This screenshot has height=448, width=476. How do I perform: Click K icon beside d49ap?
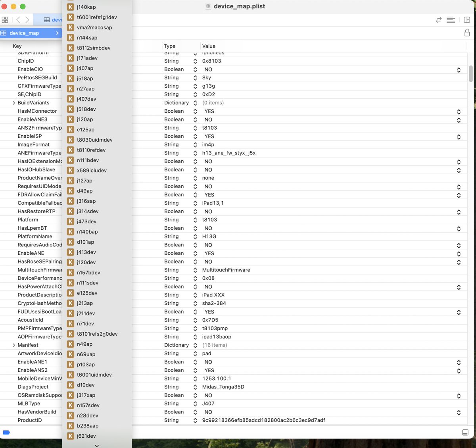tap(70, 191)
